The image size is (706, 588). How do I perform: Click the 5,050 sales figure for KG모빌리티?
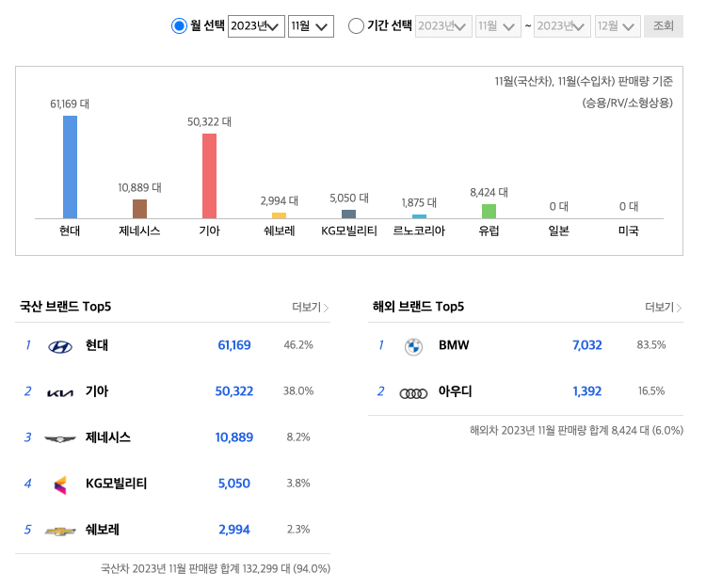pyautogui.click(x=234, y=484)
